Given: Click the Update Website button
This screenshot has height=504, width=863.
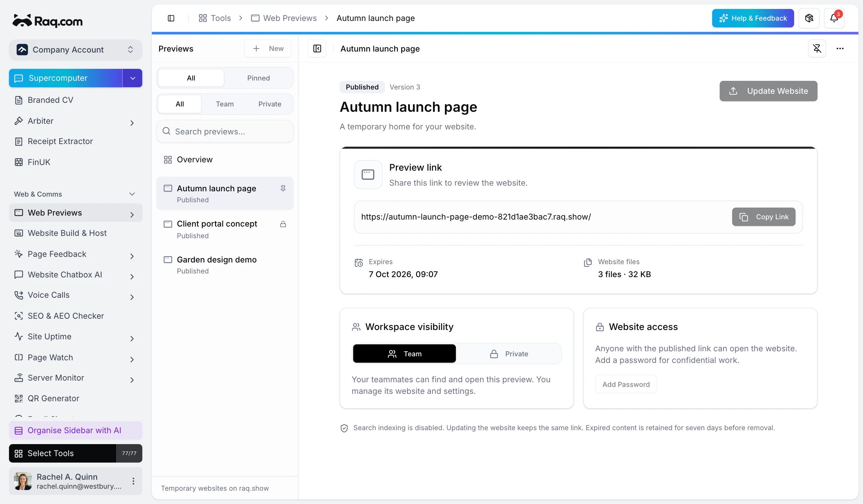Looking at the screenshot, I should pos(768,91).
